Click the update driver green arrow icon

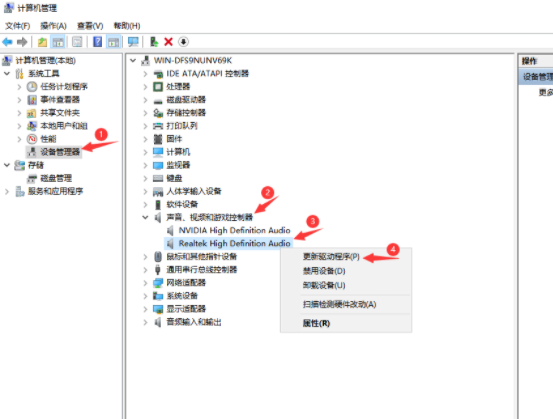pos(154,42)
